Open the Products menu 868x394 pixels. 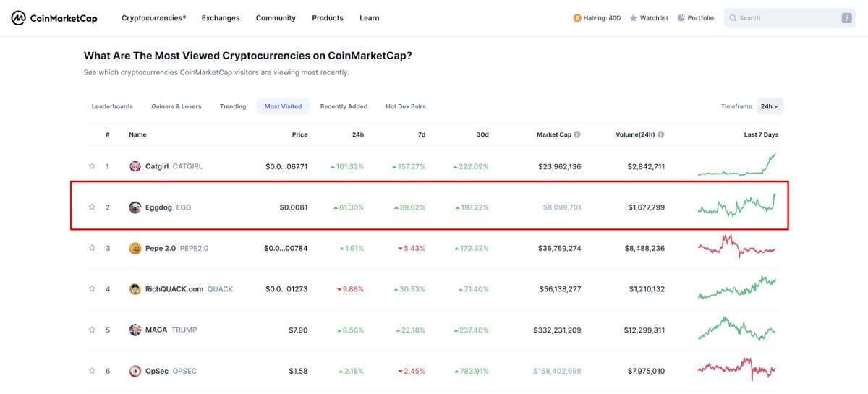coord(328,18)
